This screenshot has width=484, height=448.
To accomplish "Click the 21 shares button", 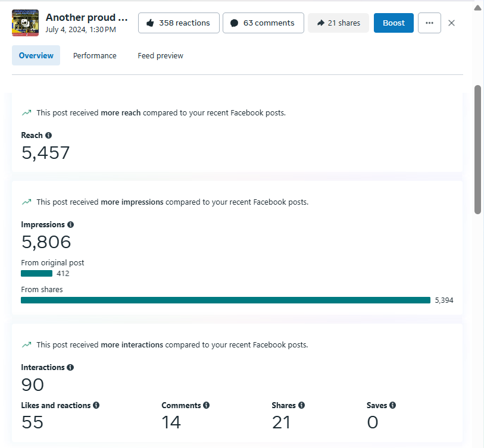I will pos(338,23).
